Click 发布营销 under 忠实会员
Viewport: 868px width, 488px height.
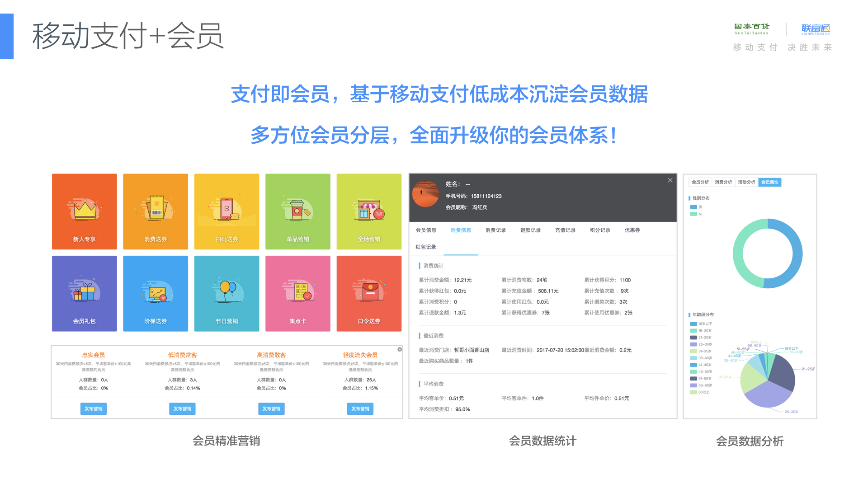(94, 409)
